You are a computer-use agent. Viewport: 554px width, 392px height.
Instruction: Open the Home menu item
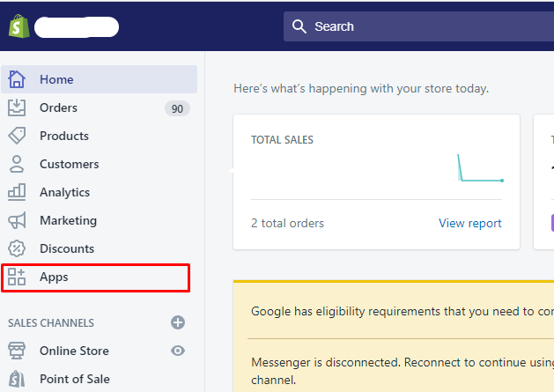[100, 79]
